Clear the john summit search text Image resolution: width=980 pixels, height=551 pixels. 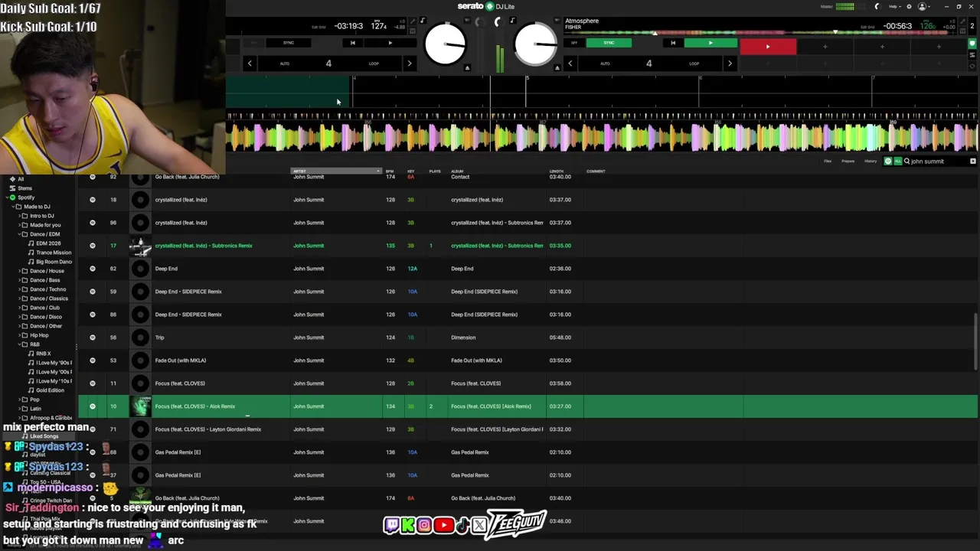pyautogui.click(x=973, y=161)
